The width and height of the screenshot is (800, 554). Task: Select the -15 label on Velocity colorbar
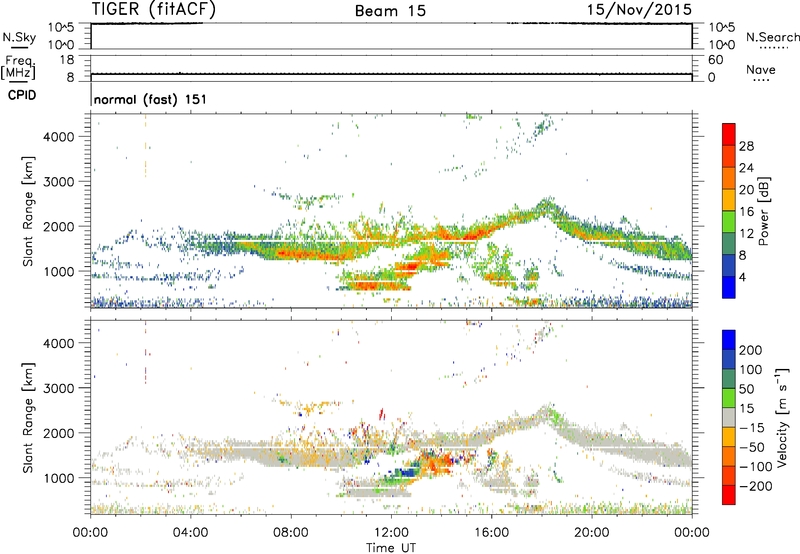pos(752,427)
